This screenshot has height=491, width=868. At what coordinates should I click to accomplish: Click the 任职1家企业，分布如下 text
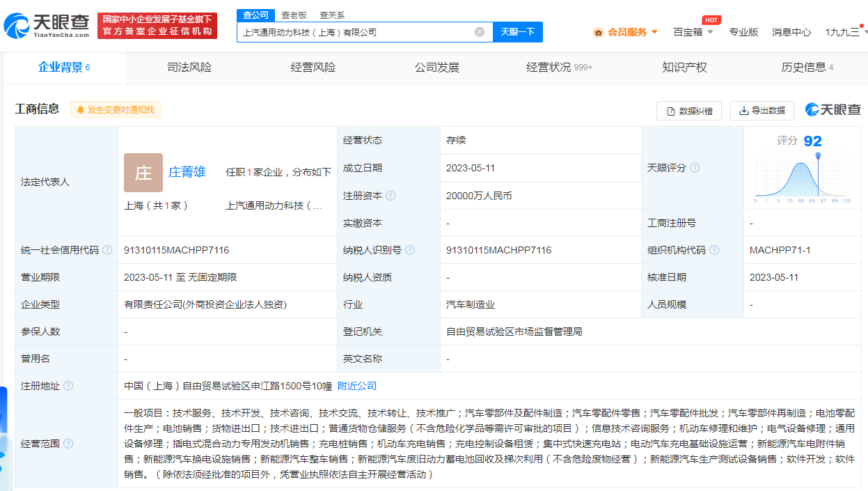(x=278, y=172)
